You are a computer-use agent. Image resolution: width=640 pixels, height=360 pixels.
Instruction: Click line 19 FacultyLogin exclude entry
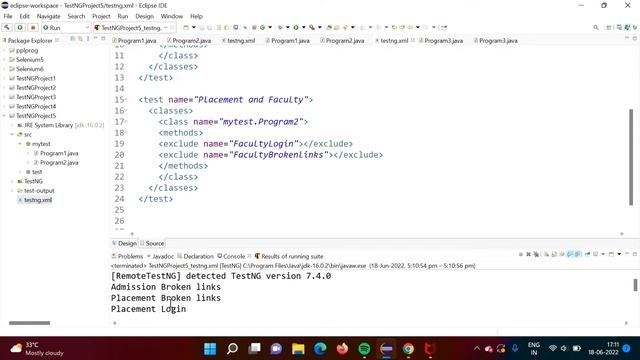click(256, 144)
